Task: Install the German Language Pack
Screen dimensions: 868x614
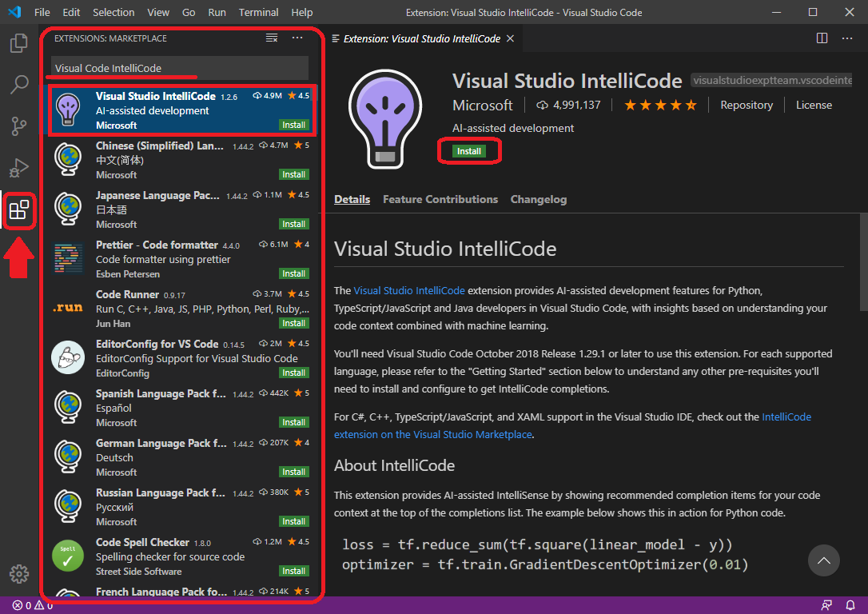Action: tap(293, 472)
